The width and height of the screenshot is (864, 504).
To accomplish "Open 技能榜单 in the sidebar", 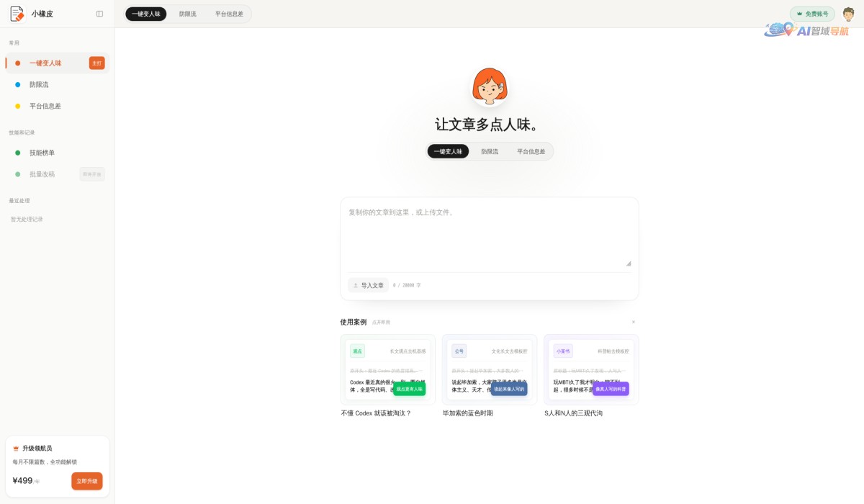I will pyautogui.click(x=58, y=153).
